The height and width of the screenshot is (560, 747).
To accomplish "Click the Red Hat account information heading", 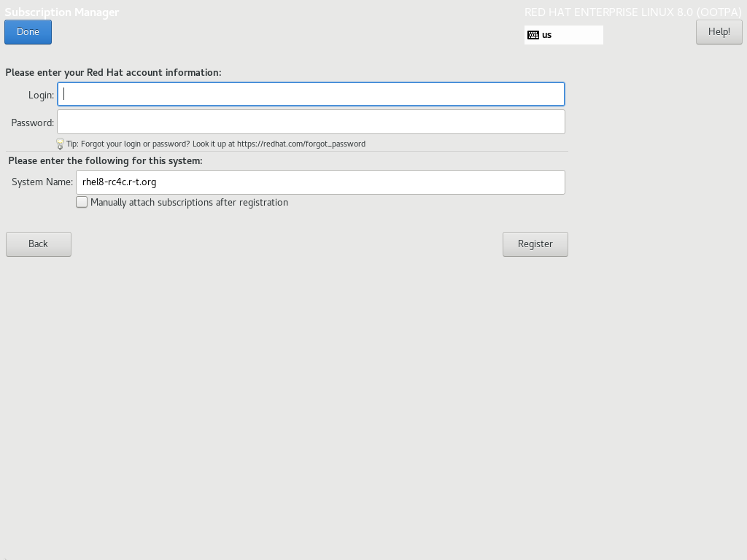I will [x=113, y=73].
